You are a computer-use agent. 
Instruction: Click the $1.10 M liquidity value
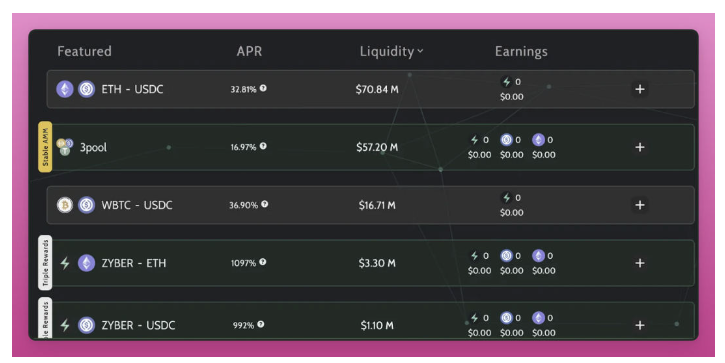(377, 326)
